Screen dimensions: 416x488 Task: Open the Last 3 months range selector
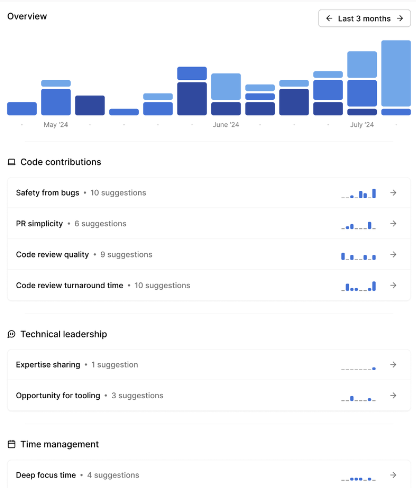click(364, 18)
